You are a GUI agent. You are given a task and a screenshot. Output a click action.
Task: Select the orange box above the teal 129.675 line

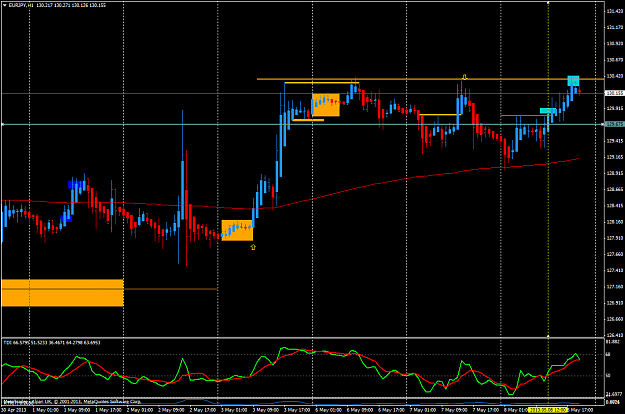point(326,105)
